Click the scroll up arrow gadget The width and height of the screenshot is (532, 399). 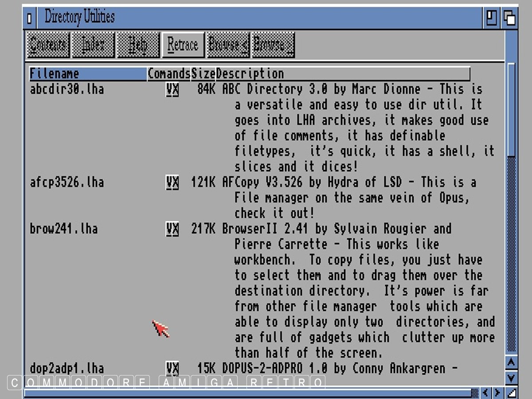(x=511, y=362)
